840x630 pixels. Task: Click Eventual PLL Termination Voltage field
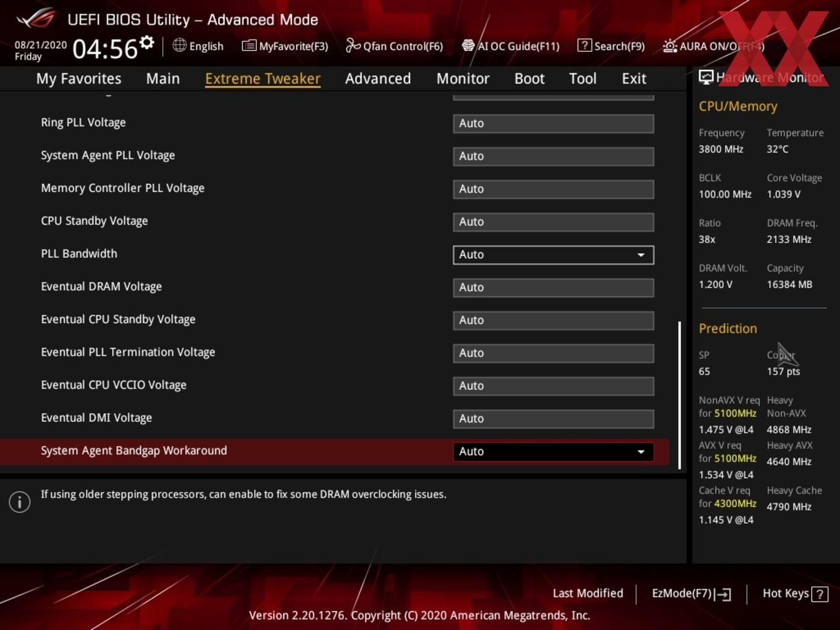(553, 353)
